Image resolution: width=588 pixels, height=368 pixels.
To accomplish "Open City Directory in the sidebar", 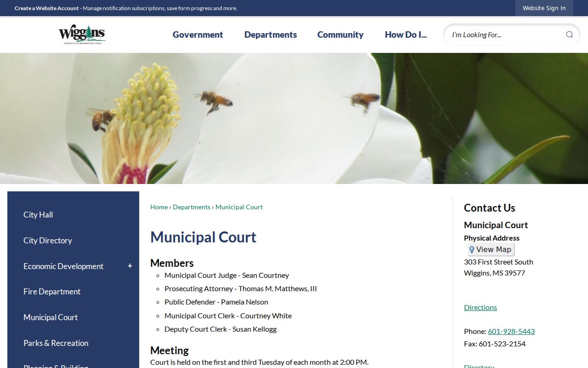I will 48,241.
